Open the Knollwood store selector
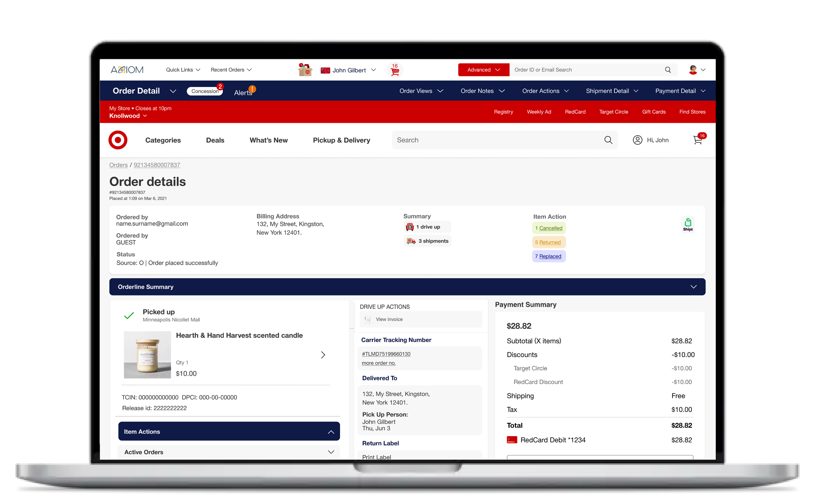 (128, 116)
